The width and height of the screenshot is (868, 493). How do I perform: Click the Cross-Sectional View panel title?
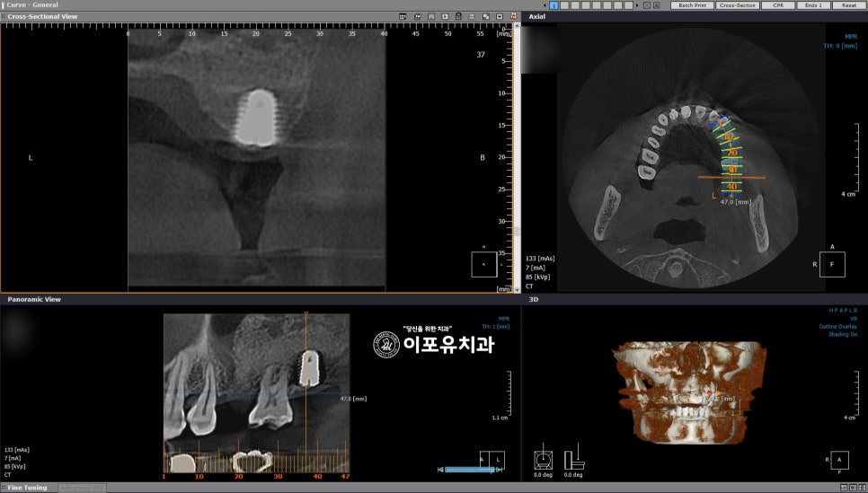click(x=42, y=16)
